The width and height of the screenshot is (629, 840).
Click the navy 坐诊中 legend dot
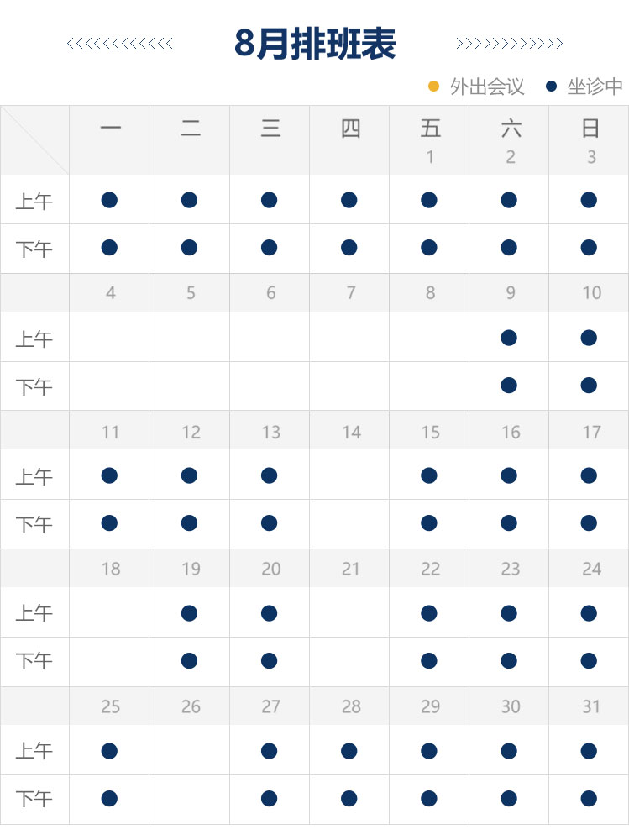click(x=551, y=87)
